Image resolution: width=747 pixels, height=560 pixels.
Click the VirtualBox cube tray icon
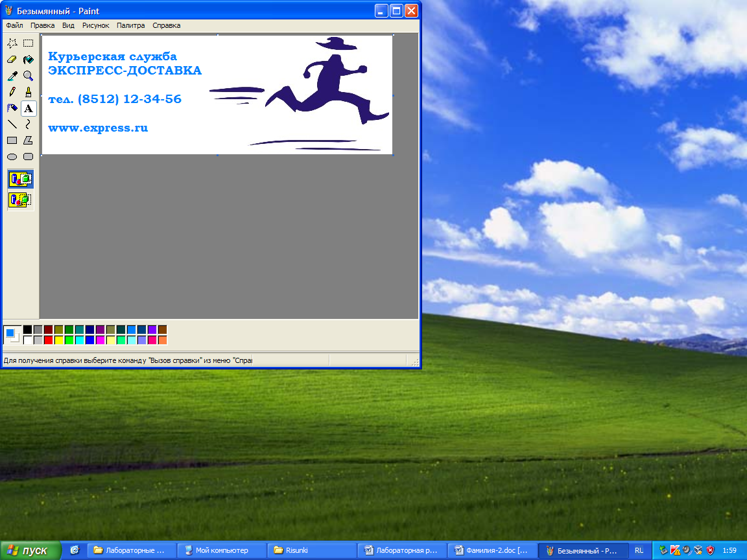click(698, 550)
